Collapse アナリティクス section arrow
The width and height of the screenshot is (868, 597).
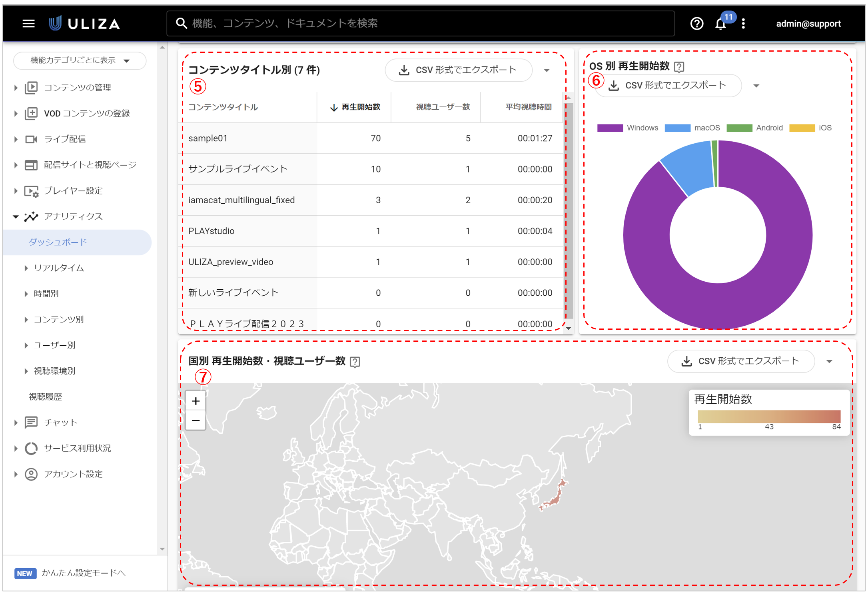(16, 216)
